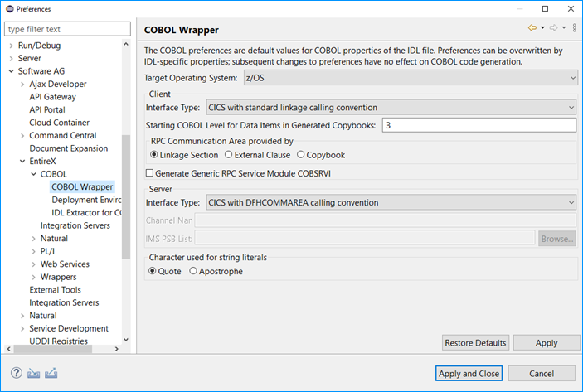Viewport: 583px width, 392px height.
Task: Click the tree horizontal scrollbar left arrow
Action: point(9,349)
